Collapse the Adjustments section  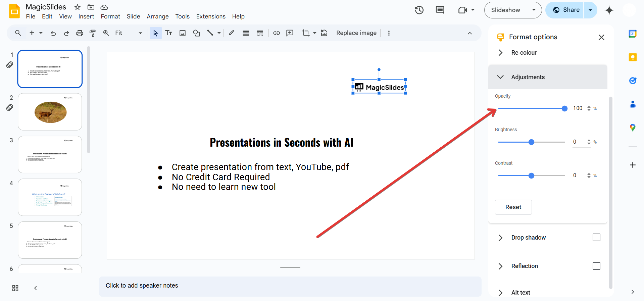click(x=500, y=77)
